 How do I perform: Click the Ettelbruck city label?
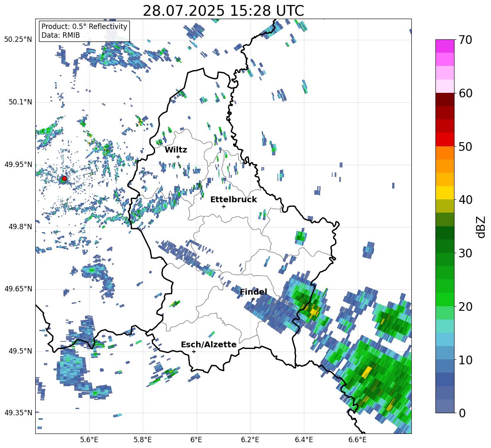click(233, 200)
